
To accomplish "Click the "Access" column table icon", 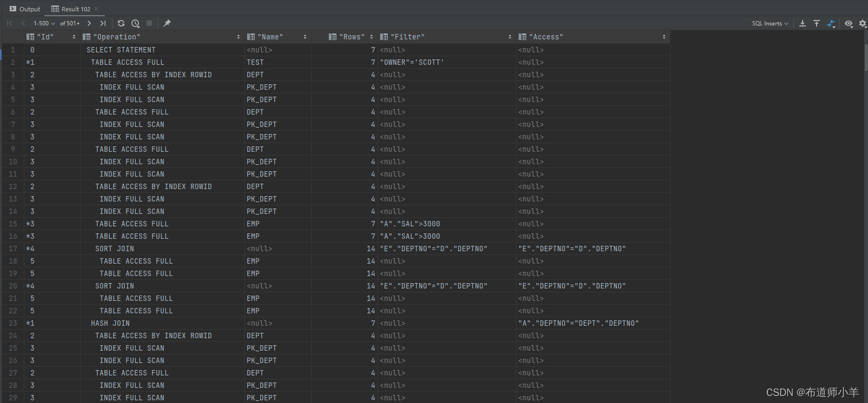I will coord(522,37).
